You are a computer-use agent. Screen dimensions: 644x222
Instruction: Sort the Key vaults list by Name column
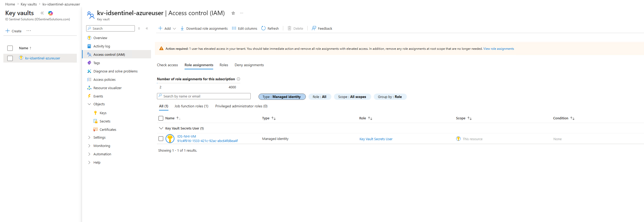point(25,48)
